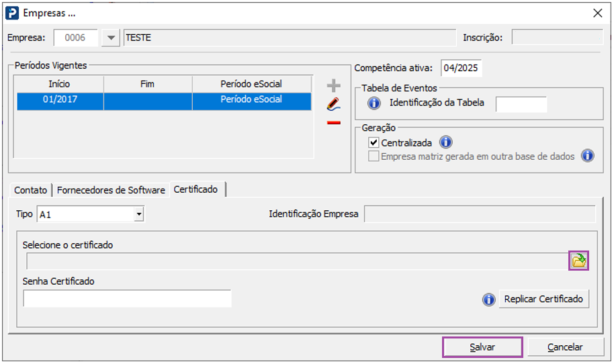Screen dimensions: 614x364
Task: Select the Certificado tab
Action: tap(195, 189)
